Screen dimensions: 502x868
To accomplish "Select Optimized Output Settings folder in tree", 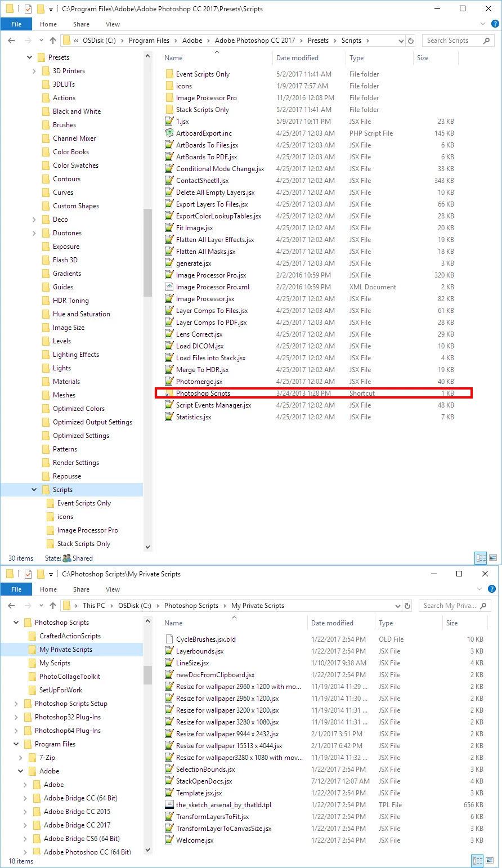I will coord(92,422).
